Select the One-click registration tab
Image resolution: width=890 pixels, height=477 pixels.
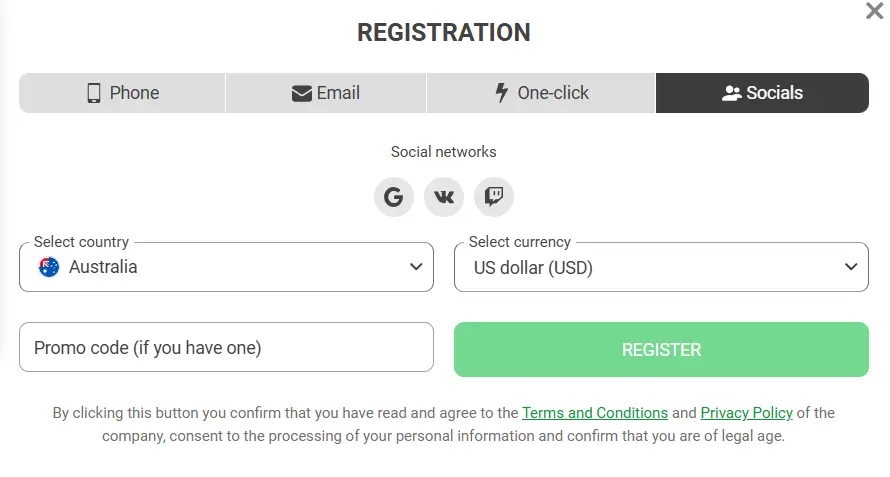point(541,93)
